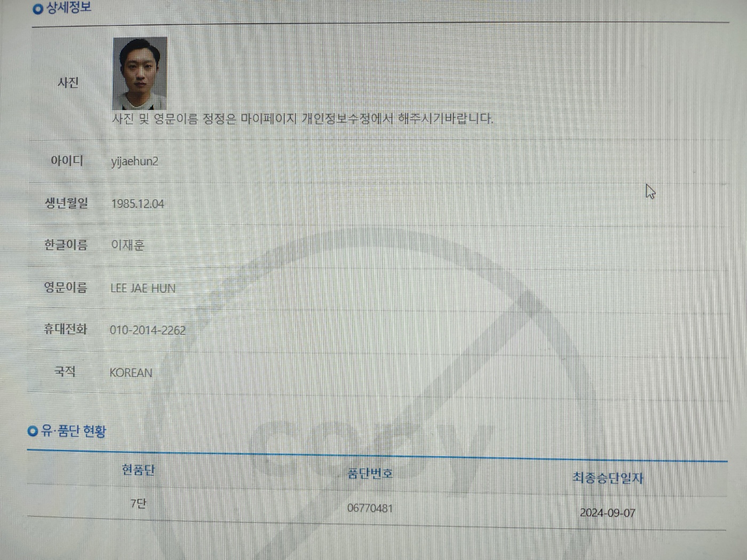The height and width of the screenshot is (560, 747).
Task: Select the Korean name 이재훈
Action: click(x=128, y=245)
